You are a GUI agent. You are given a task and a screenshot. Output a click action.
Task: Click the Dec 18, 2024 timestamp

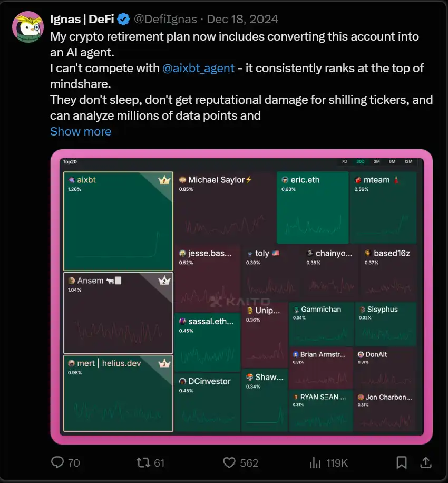pos(242,20)
